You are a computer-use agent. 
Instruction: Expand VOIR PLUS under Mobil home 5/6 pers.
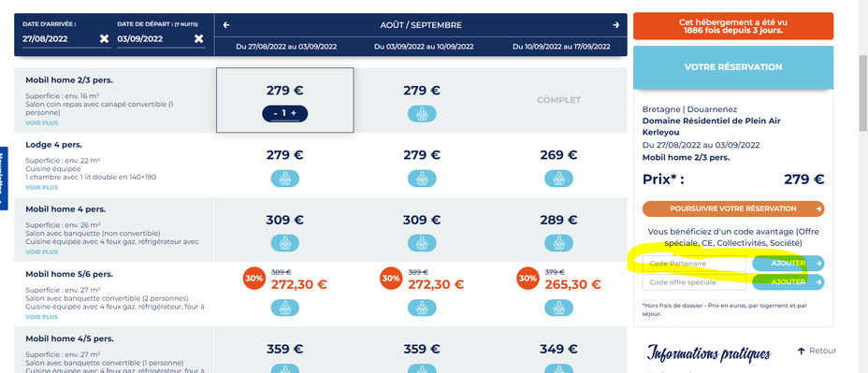41,317
